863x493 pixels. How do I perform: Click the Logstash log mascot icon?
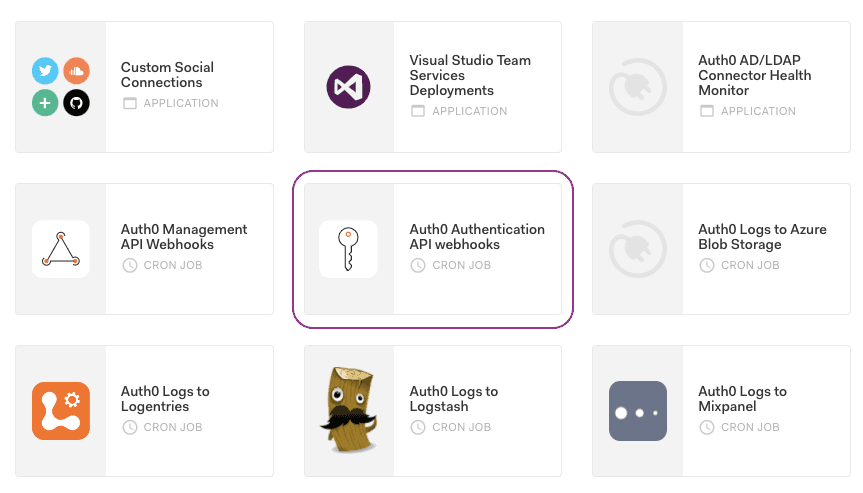tap(349, 410)
